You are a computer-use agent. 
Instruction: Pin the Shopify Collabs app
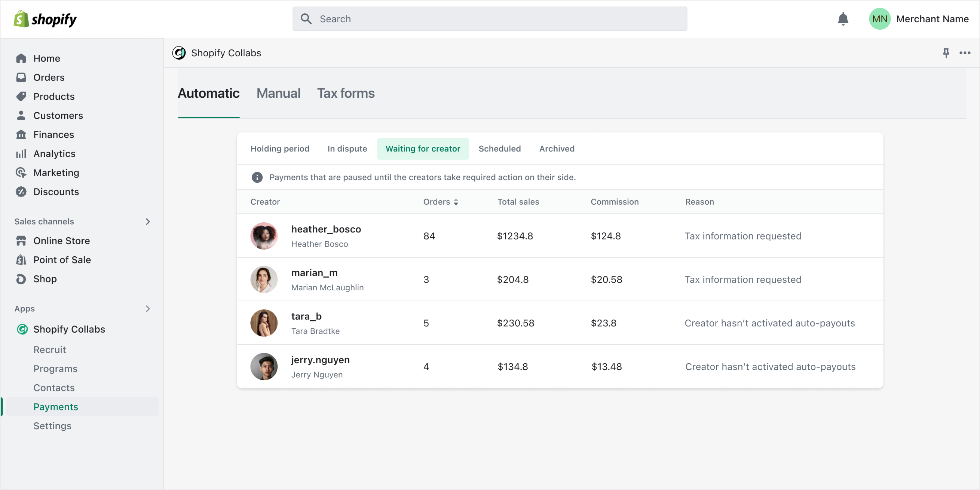coord(946,53)
